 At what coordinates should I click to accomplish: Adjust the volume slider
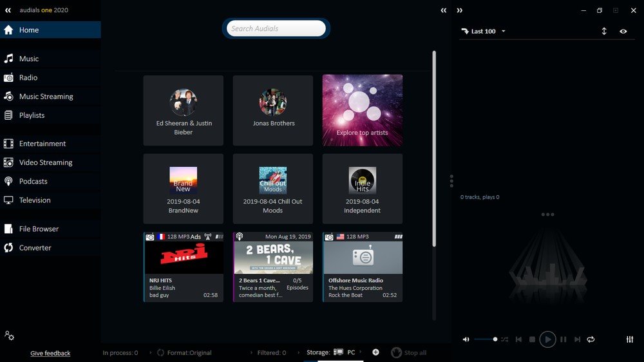click(x=486, y=339)
